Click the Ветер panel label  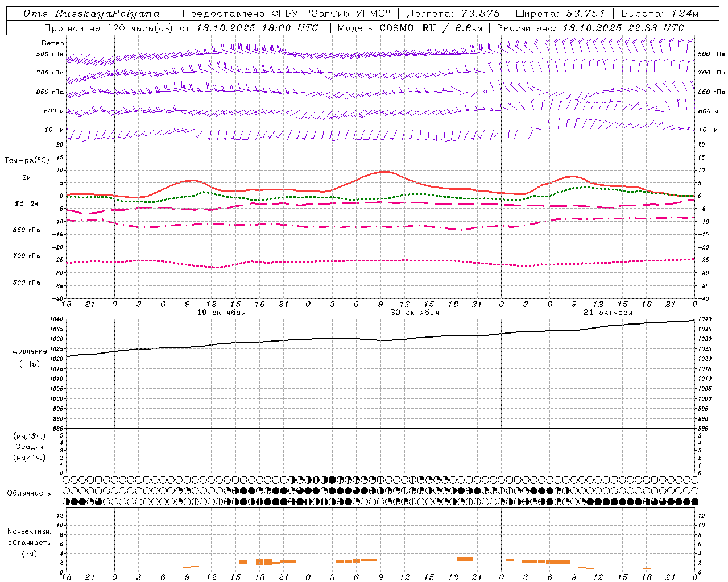coord(53,43)
